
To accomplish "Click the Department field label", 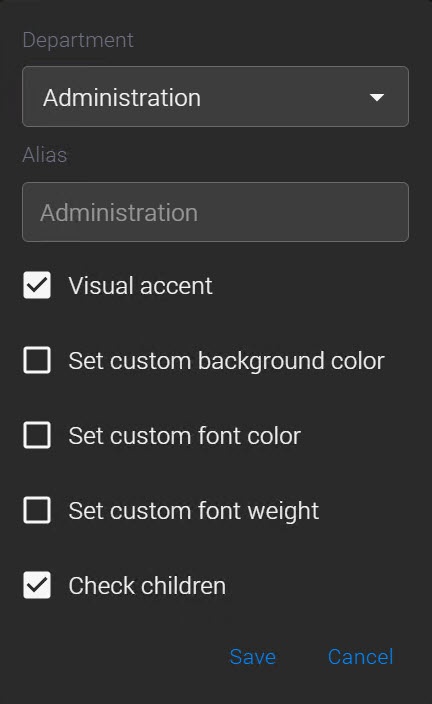I will pyautogui.click(x=78, y=40).
